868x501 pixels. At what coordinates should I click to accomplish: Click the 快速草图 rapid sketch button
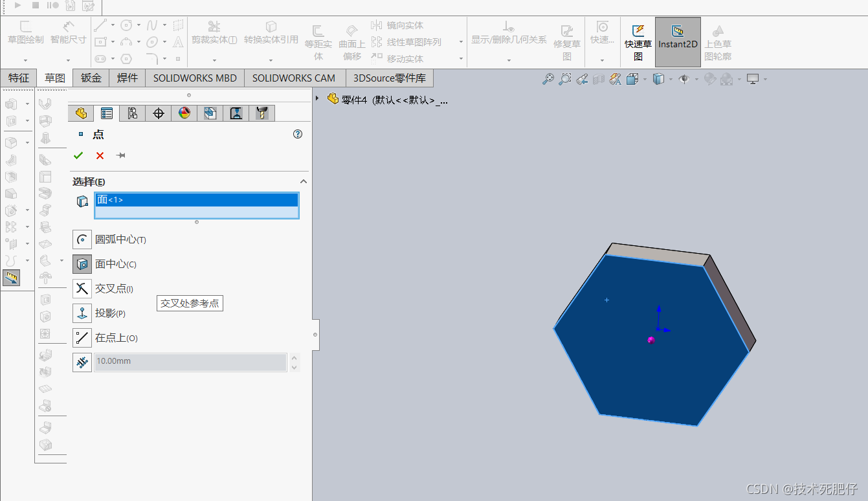click(638, 41)
